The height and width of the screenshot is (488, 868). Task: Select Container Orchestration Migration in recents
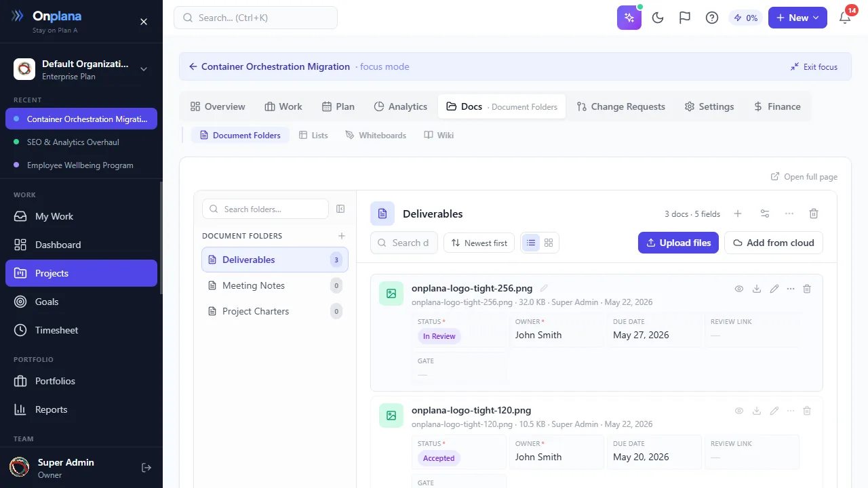81,119
